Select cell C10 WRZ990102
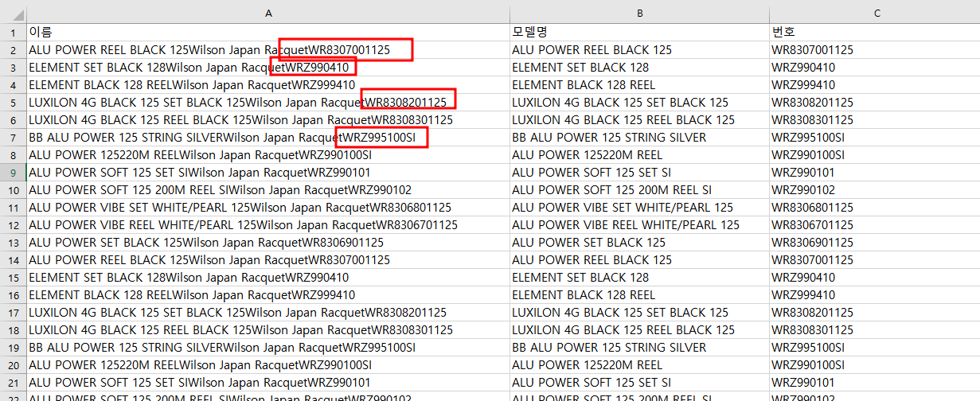 click(x=875, y=190)
